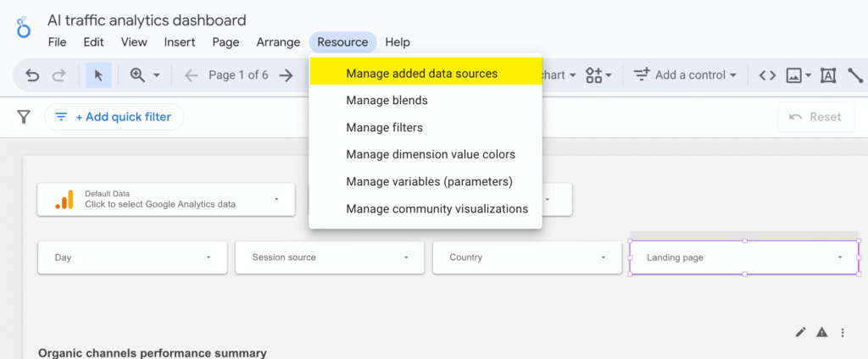This screenshot has height=359, width=868.
Task: Select the line drawing tool
Action: pos(856,75)
